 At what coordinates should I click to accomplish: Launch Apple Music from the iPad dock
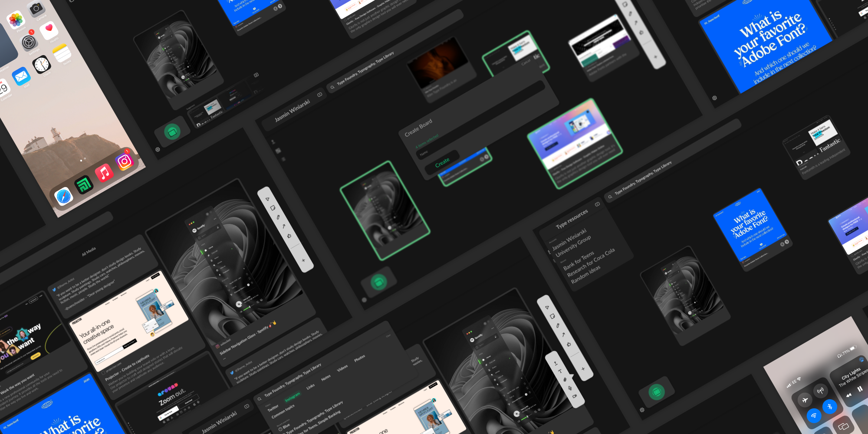click(x=104, y=173)
